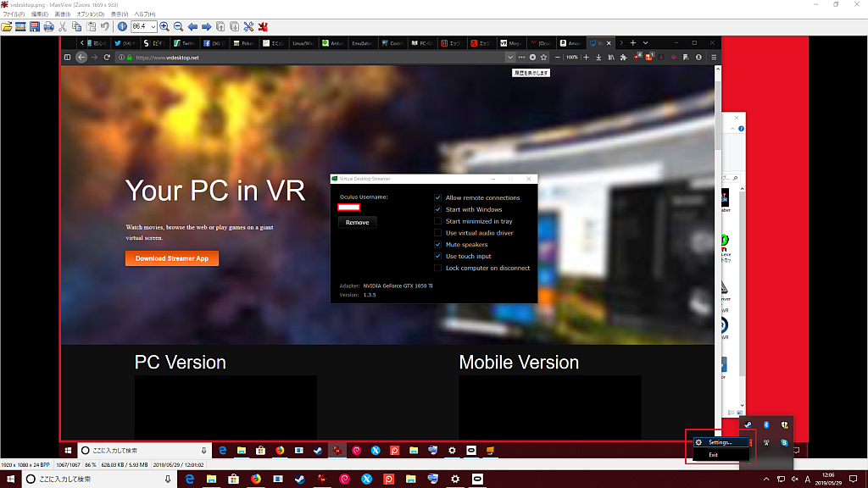
Task: Open the 表示(V) menu
Action: (x=120, y=14)
